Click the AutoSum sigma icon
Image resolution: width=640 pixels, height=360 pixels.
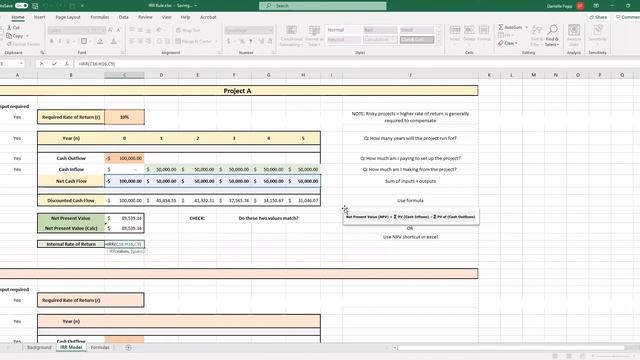[x=501, y=27]
